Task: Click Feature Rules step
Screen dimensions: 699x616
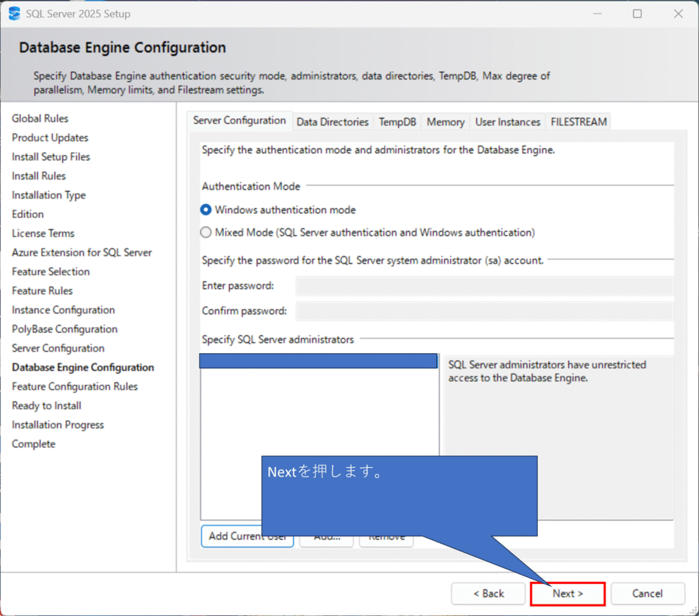Action: [x=42, y=292]
